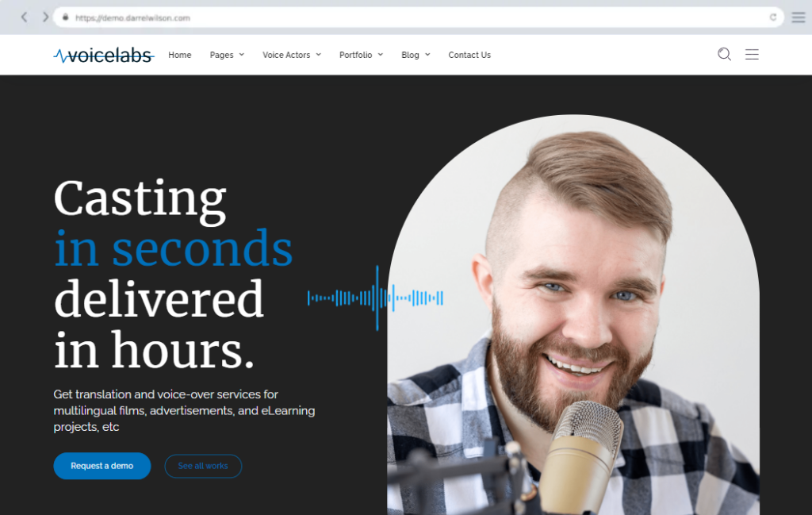Image resolution: width=812 pixels, height=515 pixels.
Task: Open the site's side panel menu icon
Action: point(752,55)
